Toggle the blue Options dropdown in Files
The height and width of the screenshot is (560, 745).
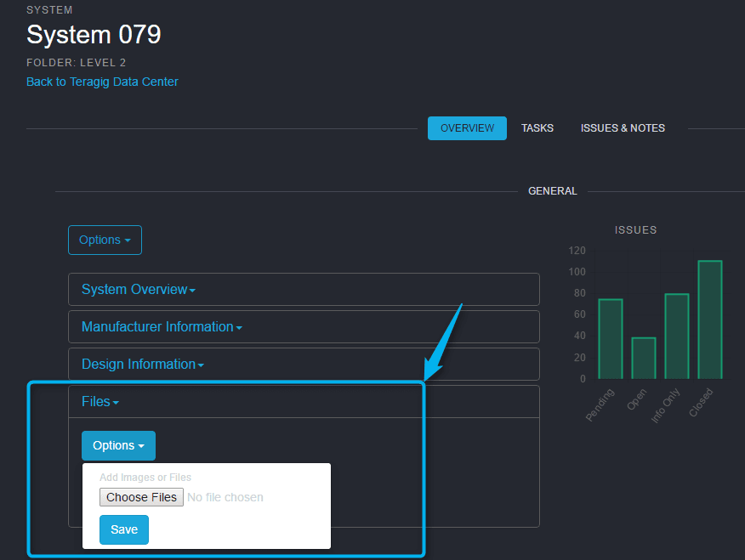pos(118,445)
